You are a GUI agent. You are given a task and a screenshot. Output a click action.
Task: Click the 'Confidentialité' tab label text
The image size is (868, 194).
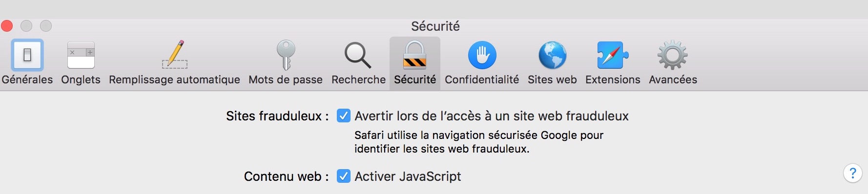[482, 79]
